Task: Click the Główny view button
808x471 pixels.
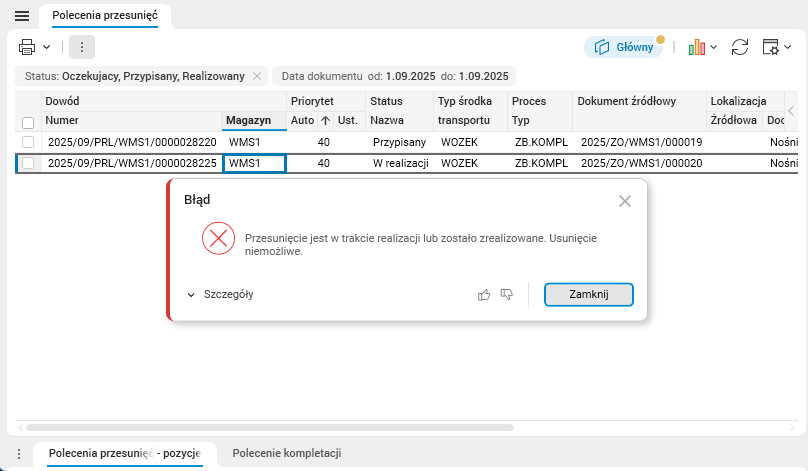Action: coord(623,46)
